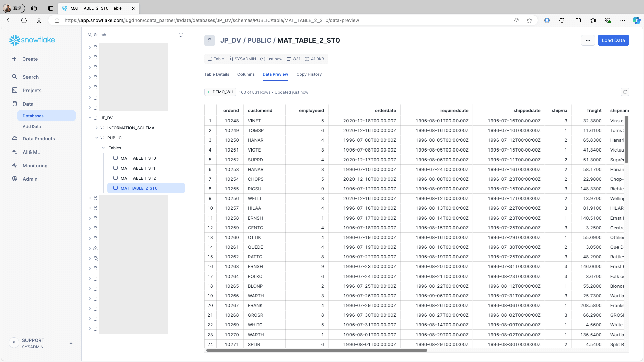This screenshot has width=644, height=362.
Task: Open the Admin shield menu
Action: pos(30,179)
